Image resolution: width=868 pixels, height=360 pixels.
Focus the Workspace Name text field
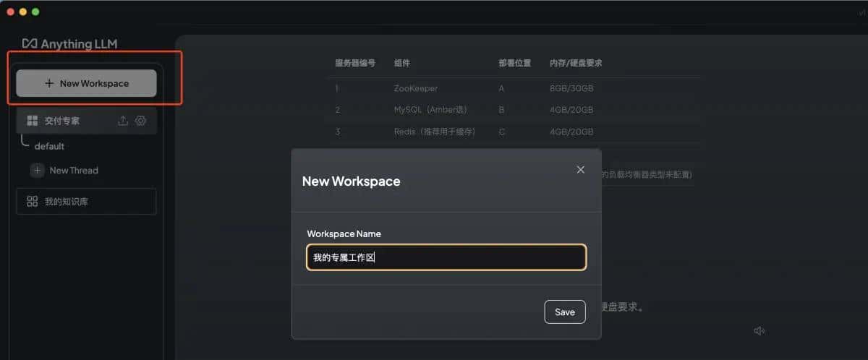pos(446,257)
